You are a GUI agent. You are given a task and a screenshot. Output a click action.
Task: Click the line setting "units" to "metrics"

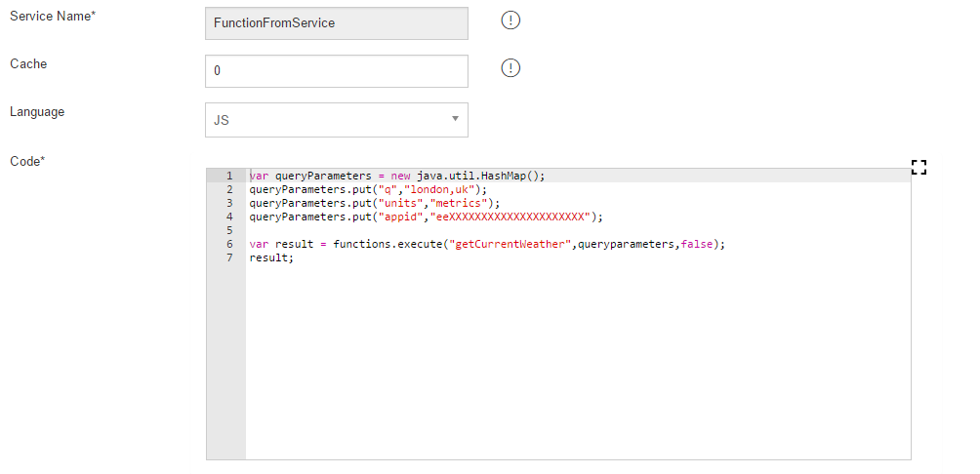pos(374,203)
